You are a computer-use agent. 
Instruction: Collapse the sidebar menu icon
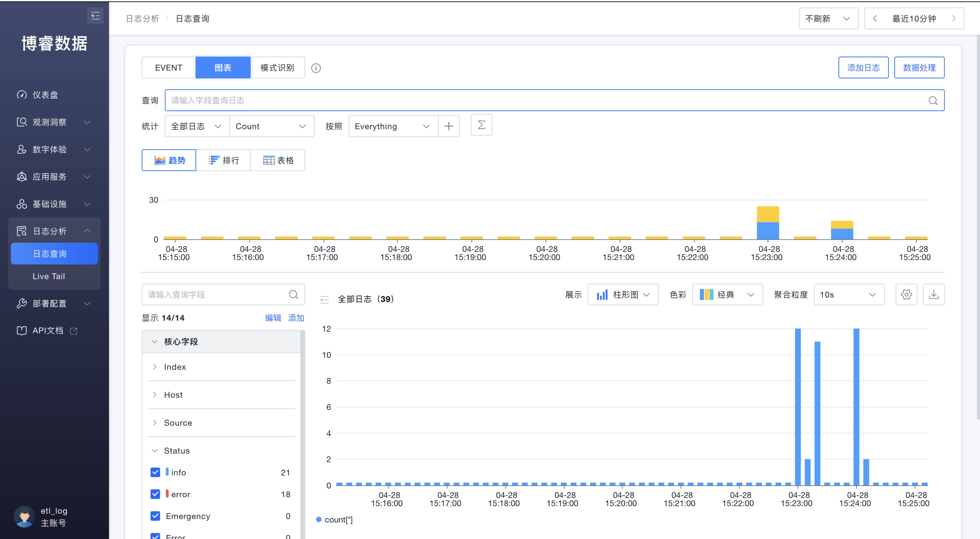[x=95, y=16]
